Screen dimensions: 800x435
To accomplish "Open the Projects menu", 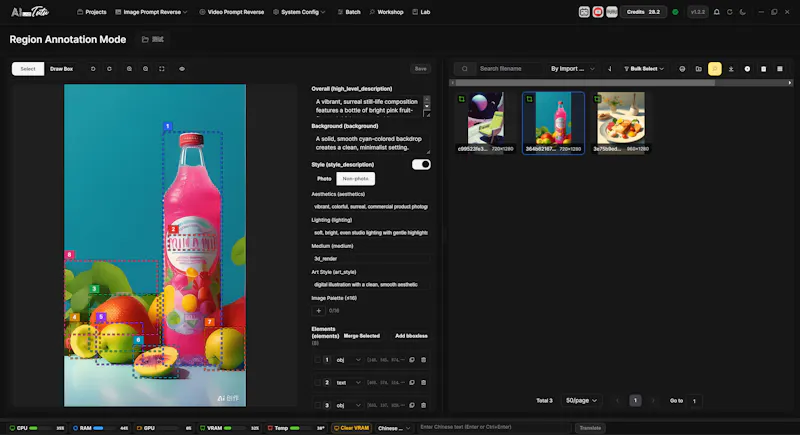I will pos(92,12).
